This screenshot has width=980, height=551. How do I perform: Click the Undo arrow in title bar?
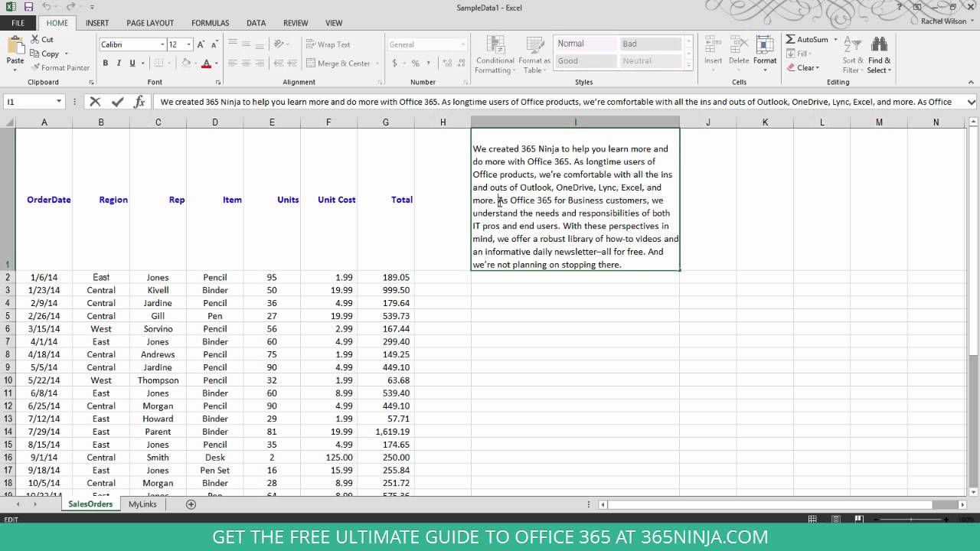click(x=47, y=7)
